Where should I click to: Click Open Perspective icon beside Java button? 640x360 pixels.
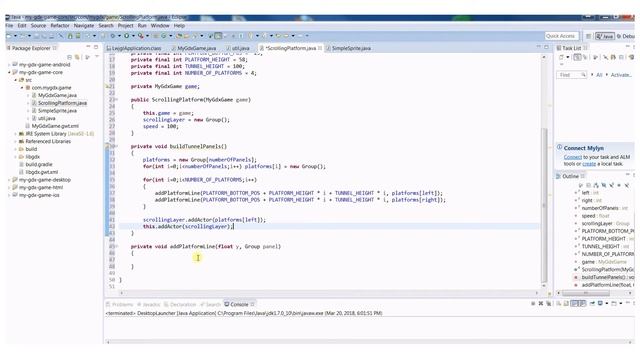(x=588, y=36)
